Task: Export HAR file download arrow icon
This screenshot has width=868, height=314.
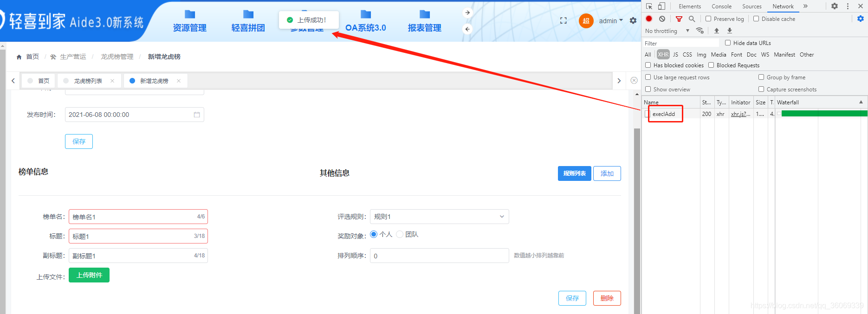Action: tap(730, 31)
